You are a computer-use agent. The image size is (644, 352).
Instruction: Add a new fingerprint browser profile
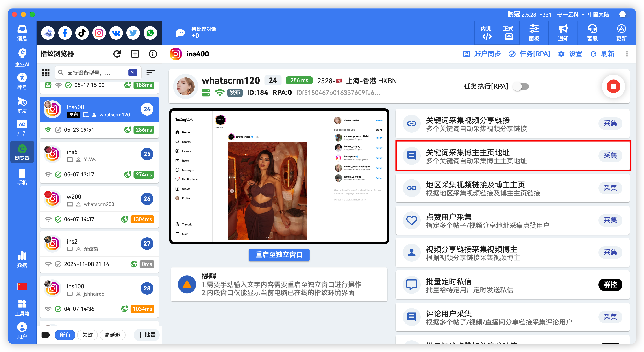point(135,54)
